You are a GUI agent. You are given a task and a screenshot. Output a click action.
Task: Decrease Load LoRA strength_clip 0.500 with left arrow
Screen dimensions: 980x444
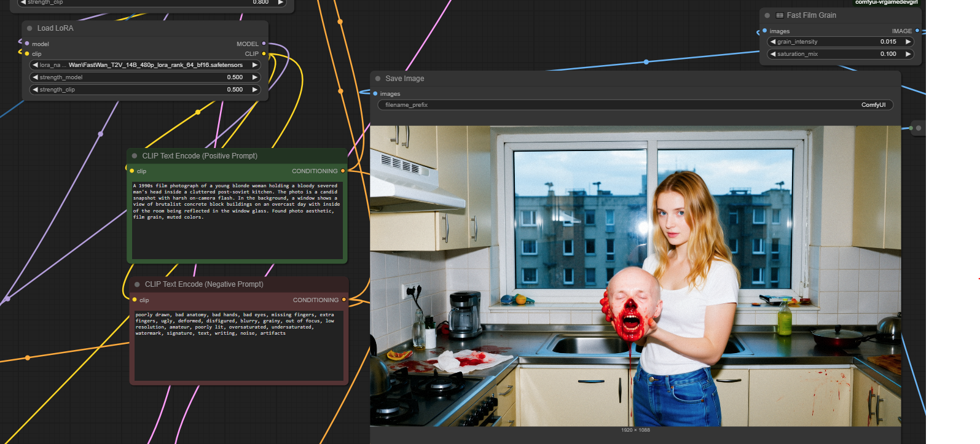pos(35,90)
